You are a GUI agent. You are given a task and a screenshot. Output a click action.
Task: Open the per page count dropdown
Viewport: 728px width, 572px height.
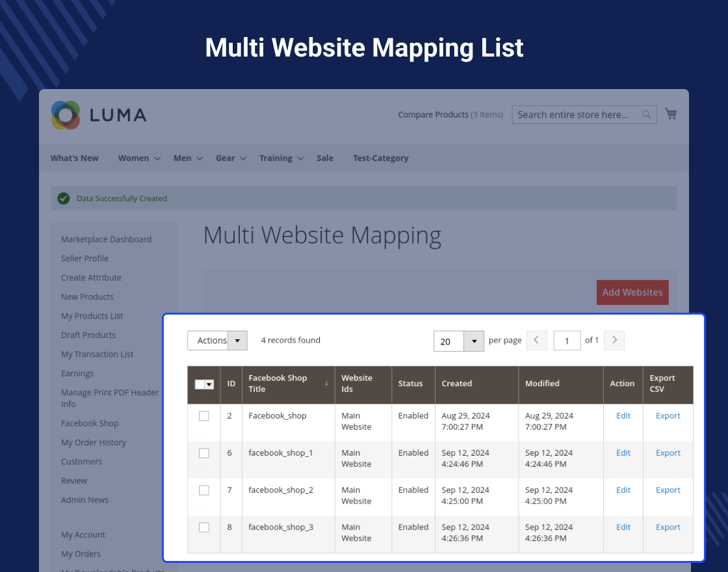pyautogui.click(x=459, y=341)
